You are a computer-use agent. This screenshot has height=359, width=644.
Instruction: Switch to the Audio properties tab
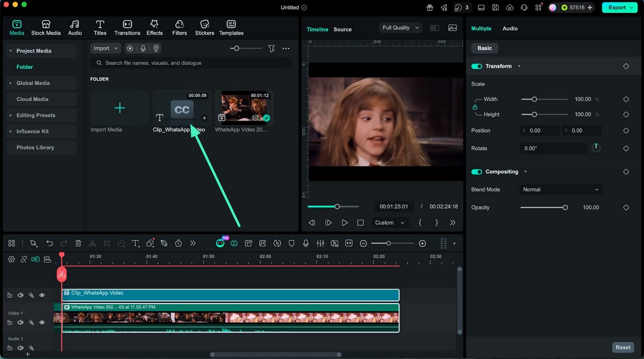point(510,29)
